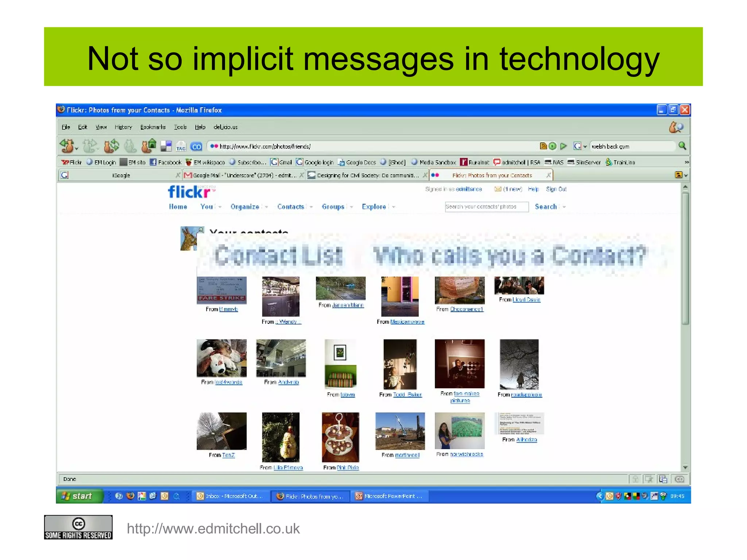The height and width of the screenshot is (560, 747).
Task: Click the scrollbar down arrow
Action: (x=685, y=467)
